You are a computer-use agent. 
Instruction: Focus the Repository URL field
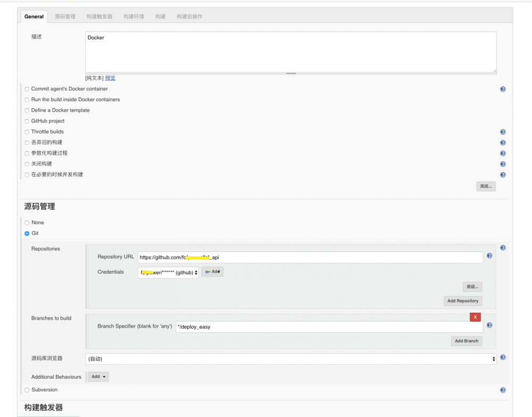[x=310, y=257]
